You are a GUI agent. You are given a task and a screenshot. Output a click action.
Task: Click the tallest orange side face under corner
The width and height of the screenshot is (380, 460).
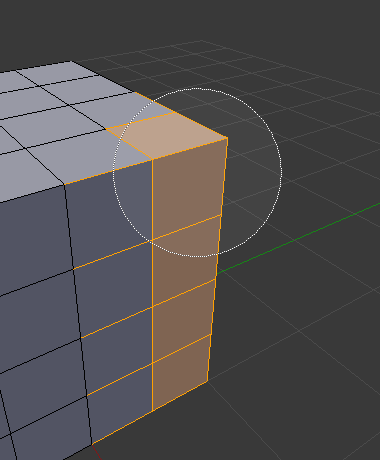click(x=188, y=188)
